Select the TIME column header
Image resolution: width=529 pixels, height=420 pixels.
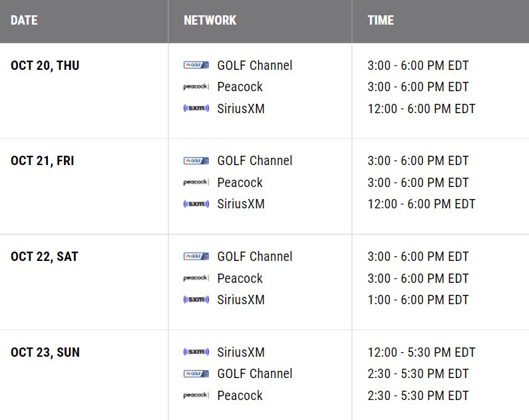(x=381, y=20)
